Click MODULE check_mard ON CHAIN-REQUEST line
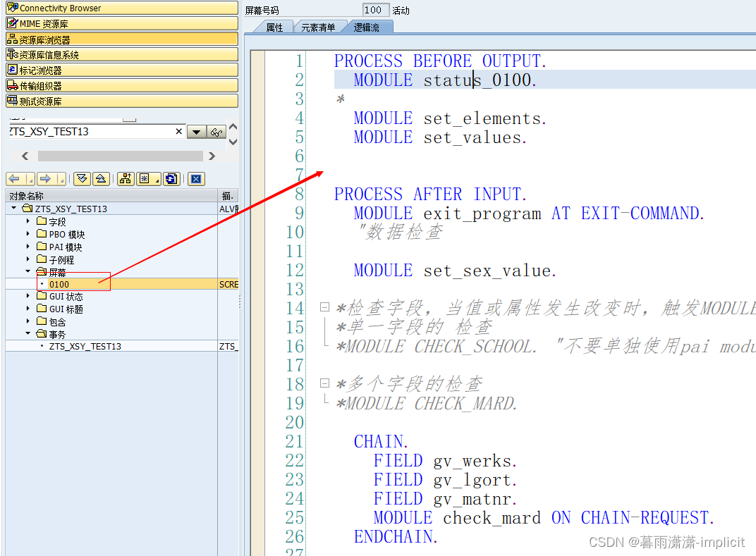Image resolution: width=756 pixels, height=556 pixels. pos(543,517)
